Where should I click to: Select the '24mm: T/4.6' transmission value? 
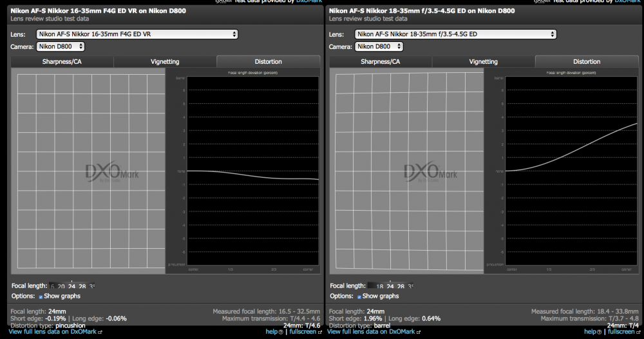301,325
